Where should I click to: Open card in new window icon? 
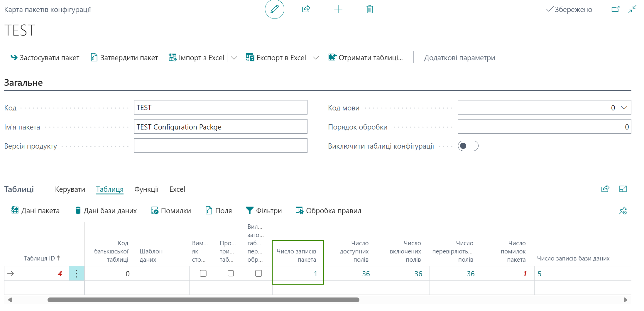pos(615,9)
